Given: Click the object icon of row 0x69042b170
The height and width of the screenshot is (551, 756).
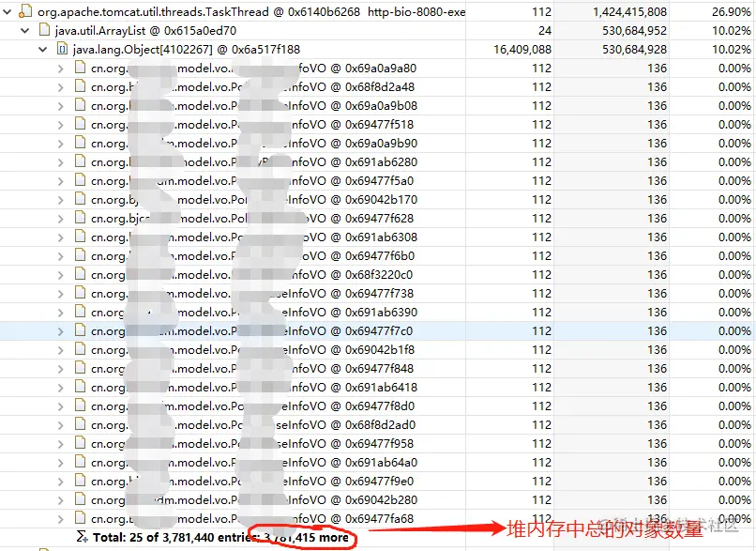Looking at the screenshot, I should 80,199.
